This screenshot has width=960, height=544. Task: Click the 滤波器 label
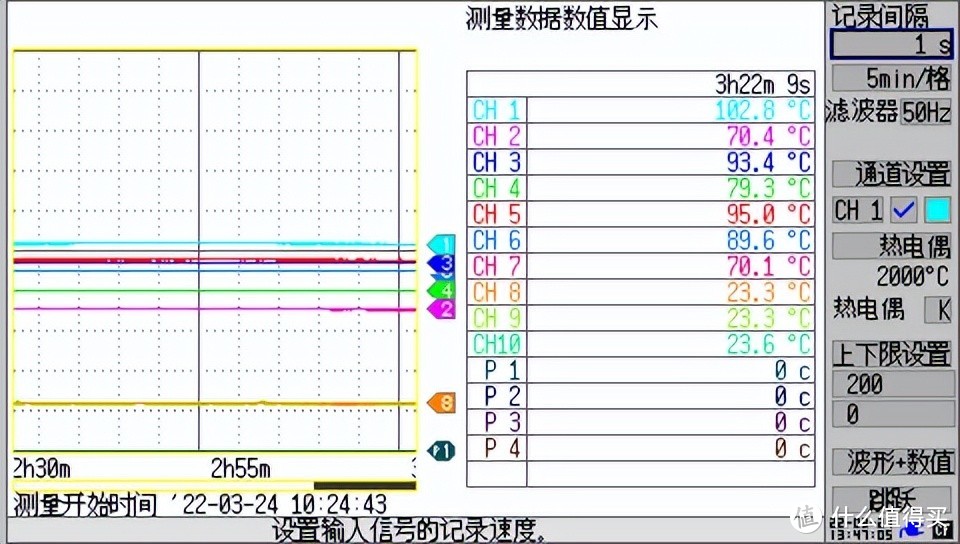coord(861,112)
